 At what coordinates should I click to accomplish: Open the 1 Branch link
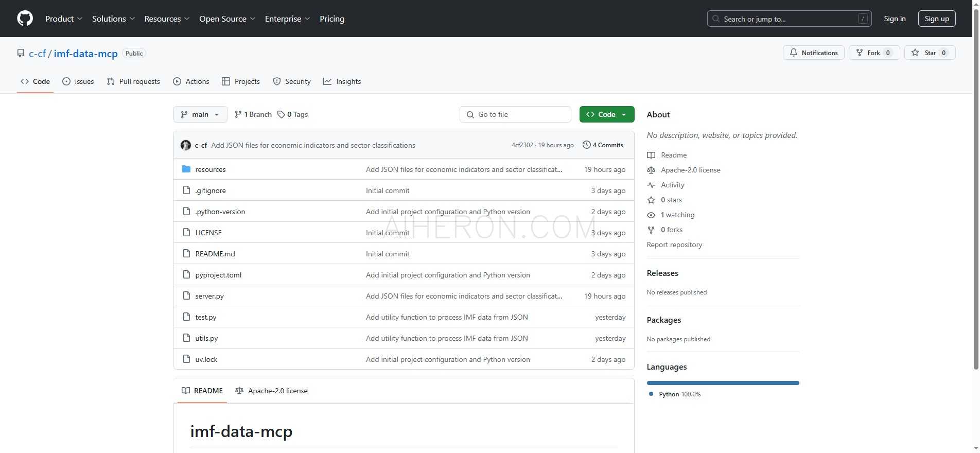click(x=253, y=114)
